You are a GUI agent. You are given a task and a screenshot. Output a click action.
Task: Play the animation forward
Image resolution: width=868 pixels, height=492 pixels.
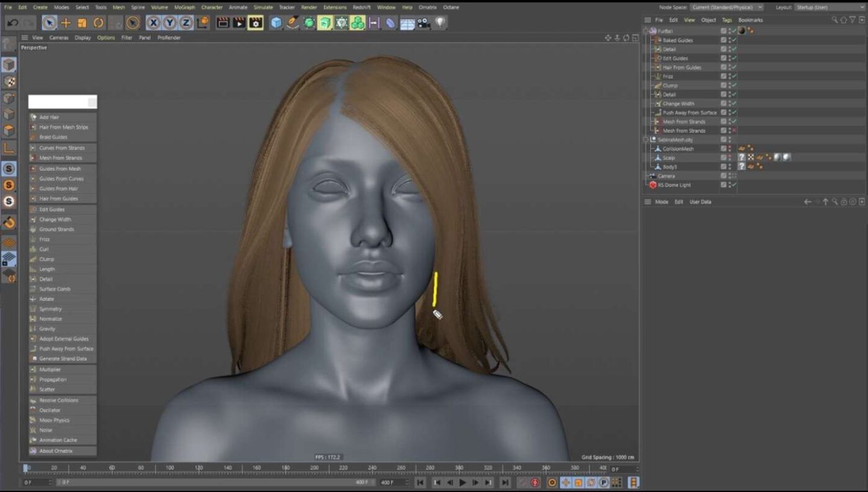click(x=463, y=482)
